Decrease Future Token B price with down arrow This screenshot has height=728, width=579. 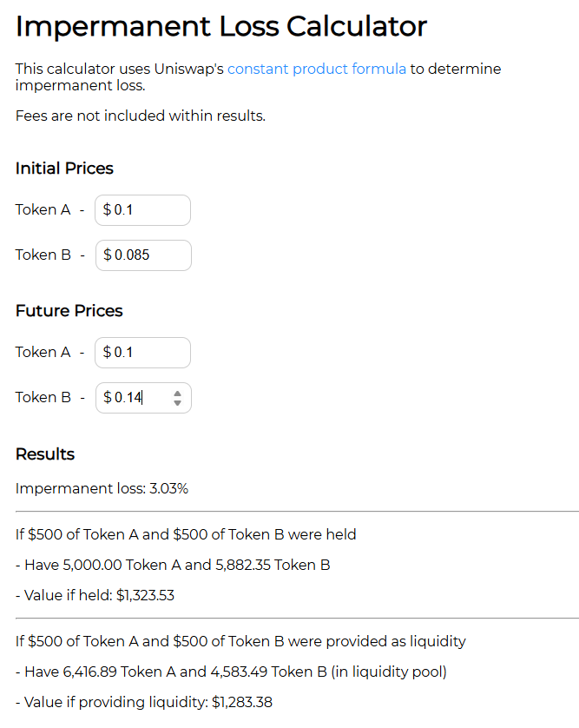(178, 403)
